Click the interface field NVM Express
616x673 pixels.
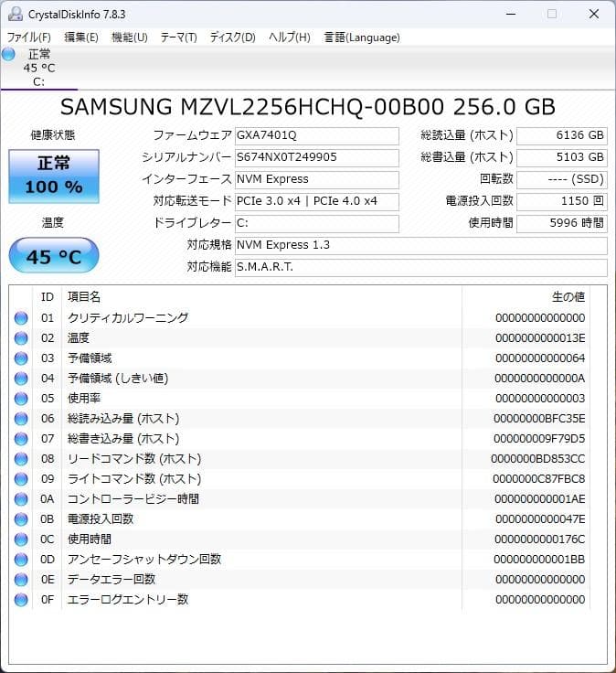click(316, 179)
